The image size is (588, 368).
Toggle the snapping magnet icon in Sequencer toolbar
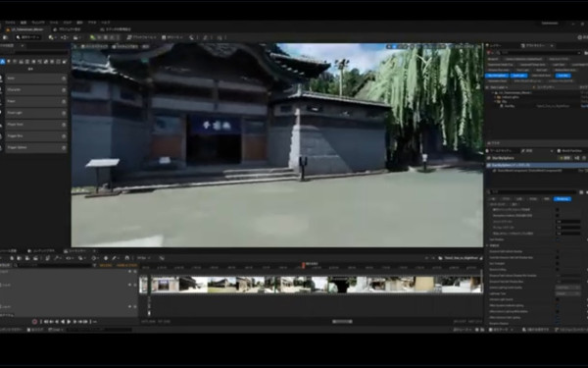pos(126,258)
